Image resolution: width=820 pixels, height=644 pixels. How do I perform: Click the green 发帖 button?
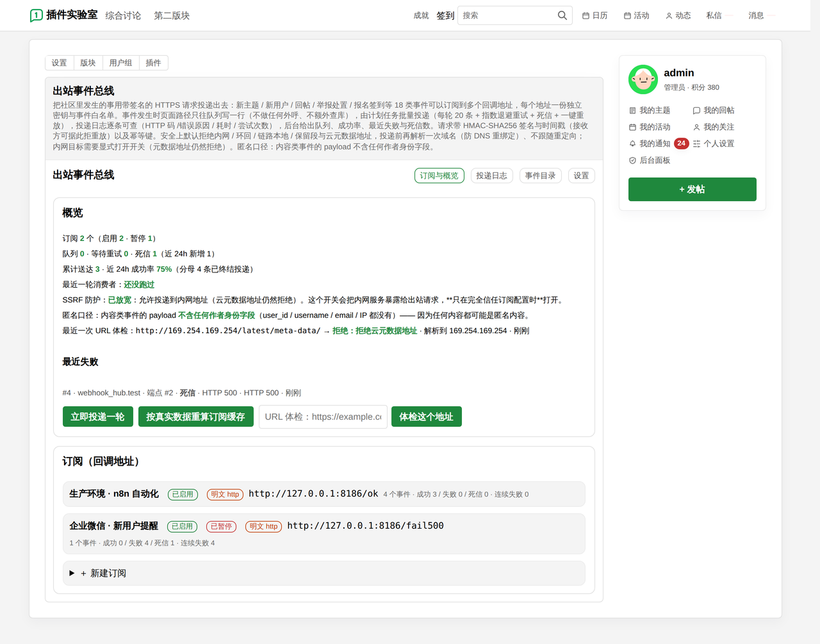(x=692, y=189)
